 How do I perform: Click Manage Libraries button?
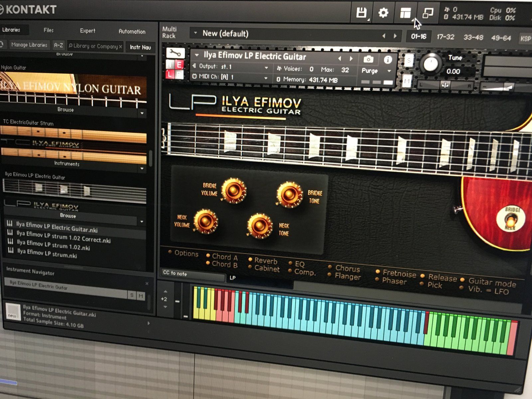29,45
